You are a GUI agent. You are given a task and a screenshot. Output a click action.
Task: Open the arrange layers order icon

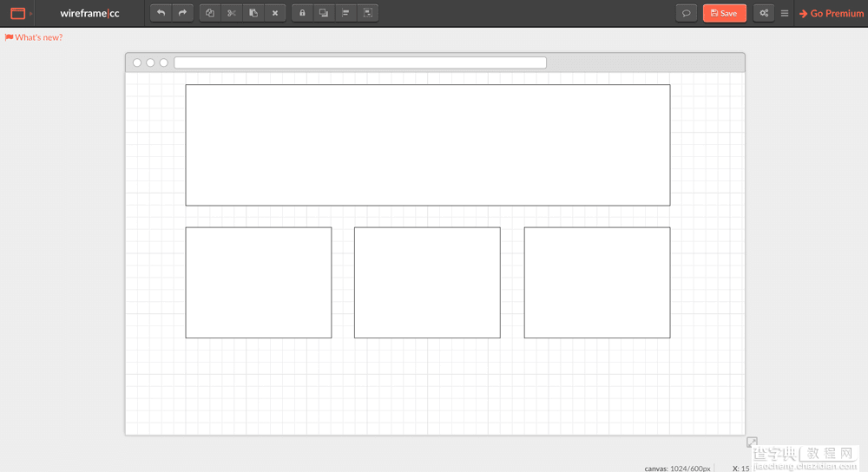click(324, 13)
